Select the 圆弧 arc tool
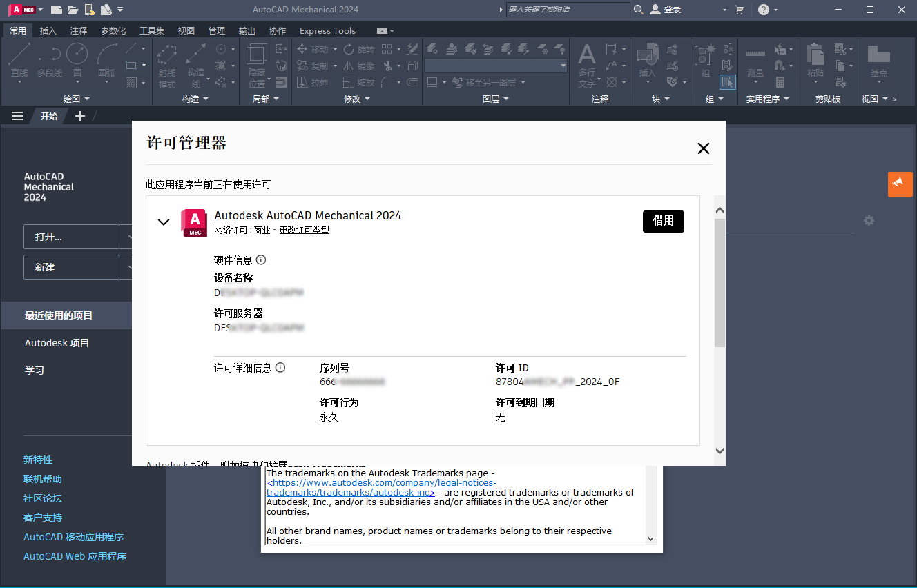This screenshot has width=917, height=588. [x=107, y=61]
